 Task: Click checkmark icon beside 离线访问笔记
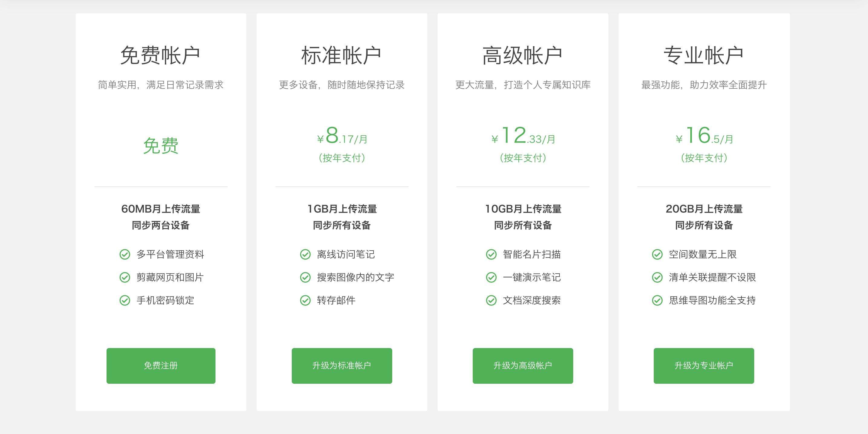point(305,255)
